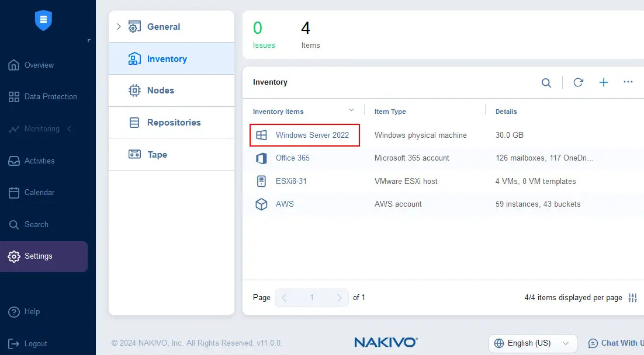
Task: Add new inventory item with plus icon
Action: [x=604, y=82]
